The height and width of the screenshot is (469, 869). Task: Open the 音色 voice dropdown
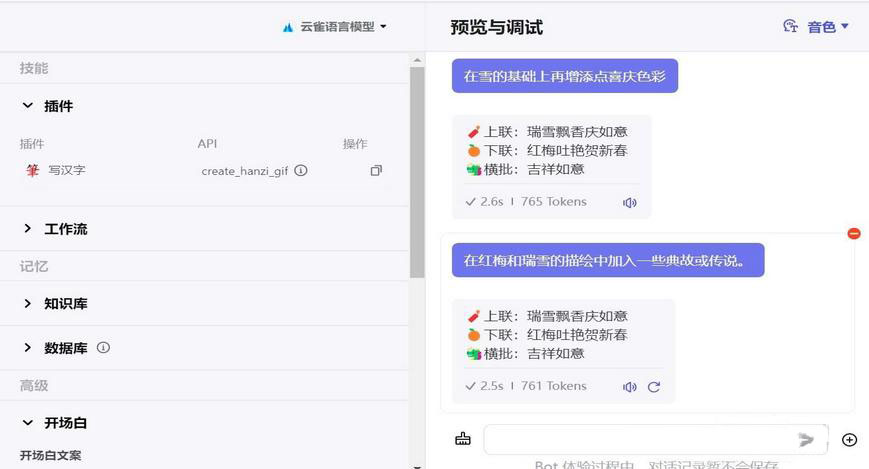click(827, 27)
